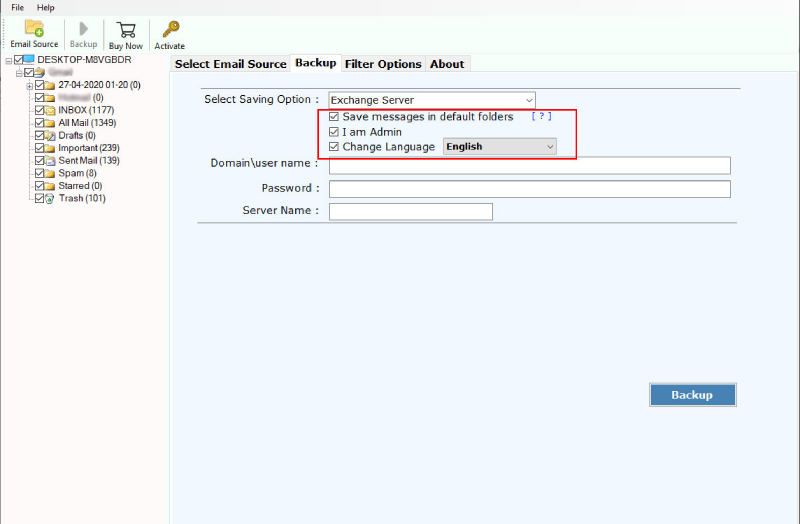Select the Drafts (0) tree row
This screenshot has width=800, height=524.
[77, 136]
